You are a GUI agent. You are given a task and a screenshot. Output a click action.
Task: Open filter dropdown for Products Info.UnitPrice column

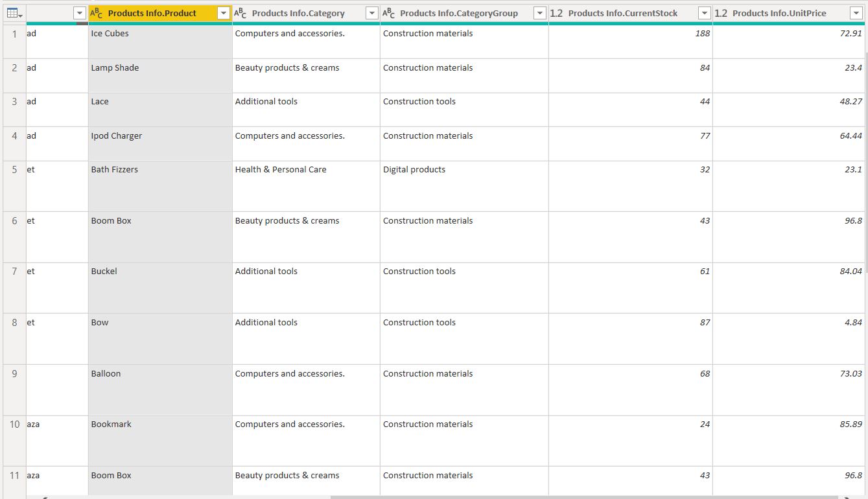854,13
